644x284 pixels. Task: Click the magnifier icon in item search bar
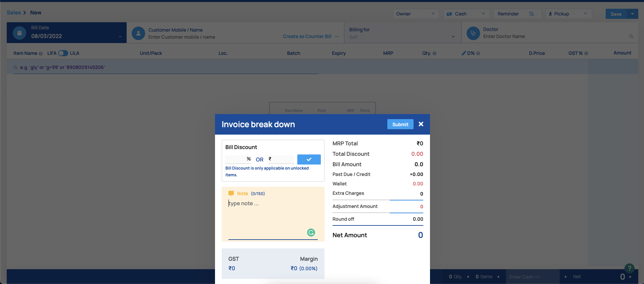pyautogui.click(x=15, y=67)
